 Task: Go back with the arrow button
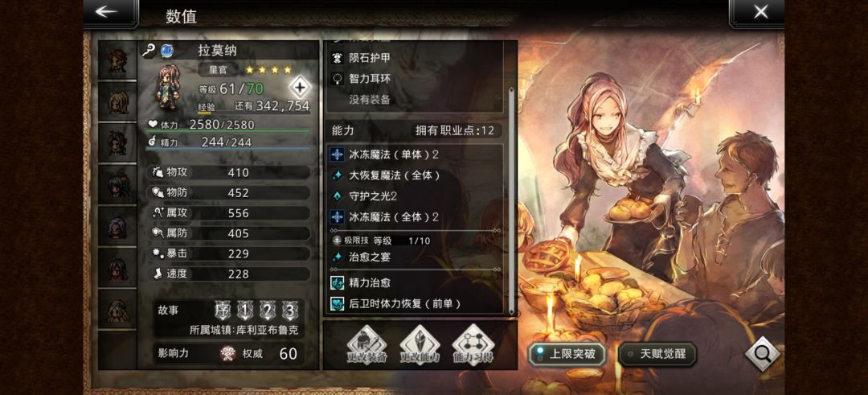[x=110, y=12]
